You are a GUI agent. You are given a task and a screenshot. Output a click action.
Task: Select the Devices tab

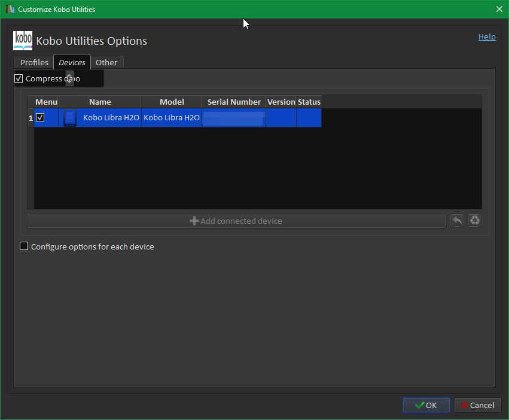(72, 62)
